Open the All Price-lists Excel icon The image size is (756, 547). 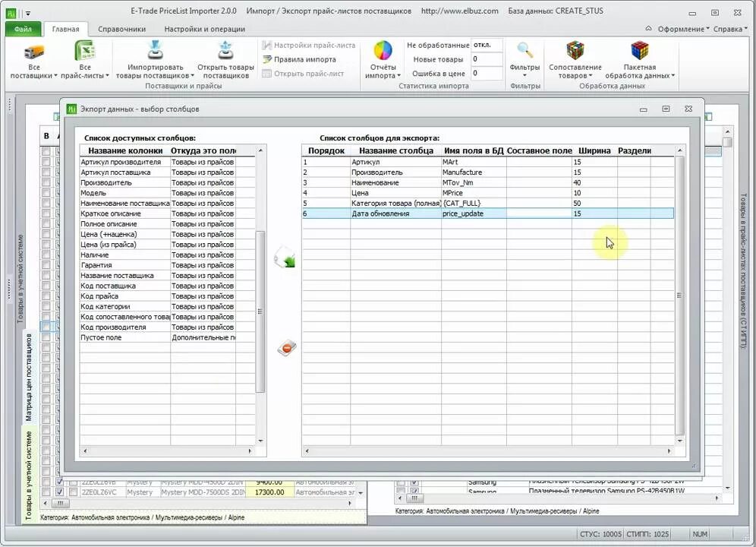(84, 51)
